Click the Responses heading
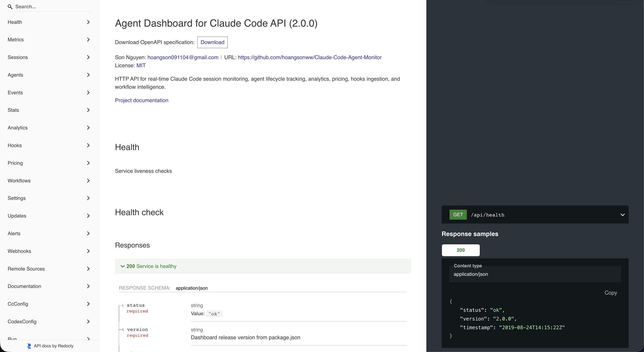Screen dimensions: 644x352 (x=132, y=245)
